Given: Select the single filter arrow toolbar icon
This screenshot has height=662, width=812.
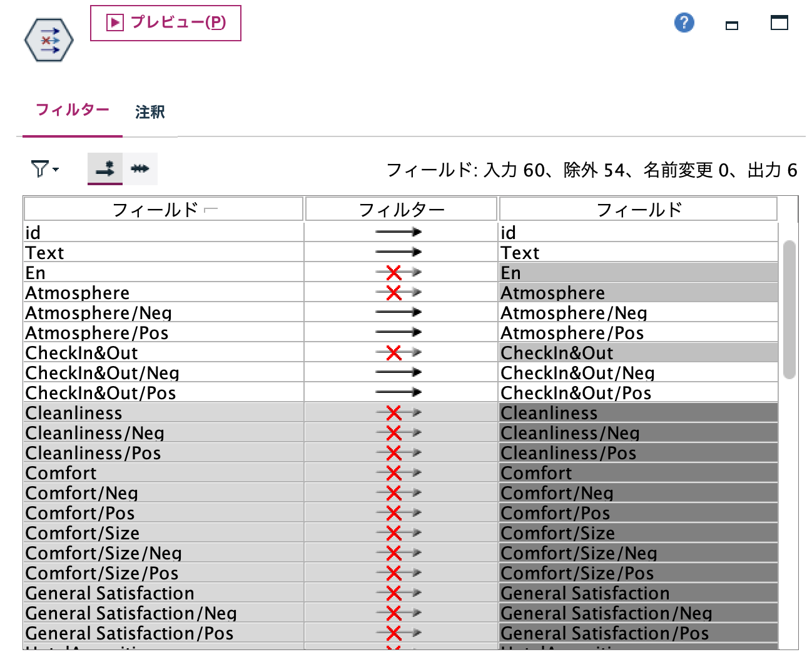Looking at the screenshot, I should pos(104,168).
